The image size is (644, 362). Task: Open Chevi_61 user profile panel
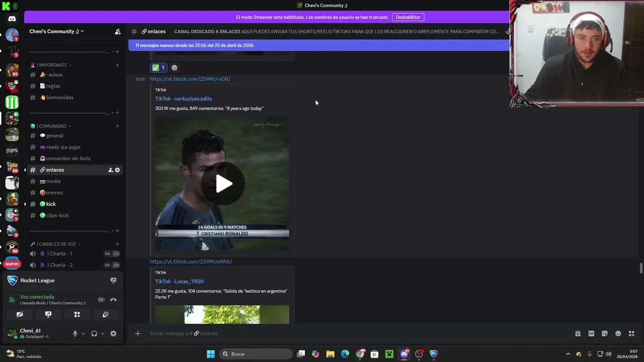35,333
